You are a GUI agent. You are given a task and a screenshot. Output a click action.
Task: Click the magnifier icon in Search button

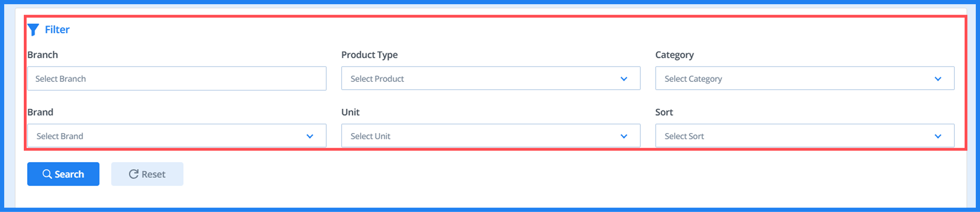pyautogui.click(x=47, y=174)
